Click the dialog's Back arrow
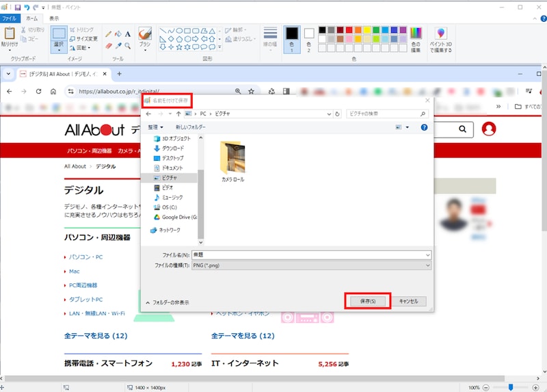The image size is (547, 392). click(x=148, y=114)
